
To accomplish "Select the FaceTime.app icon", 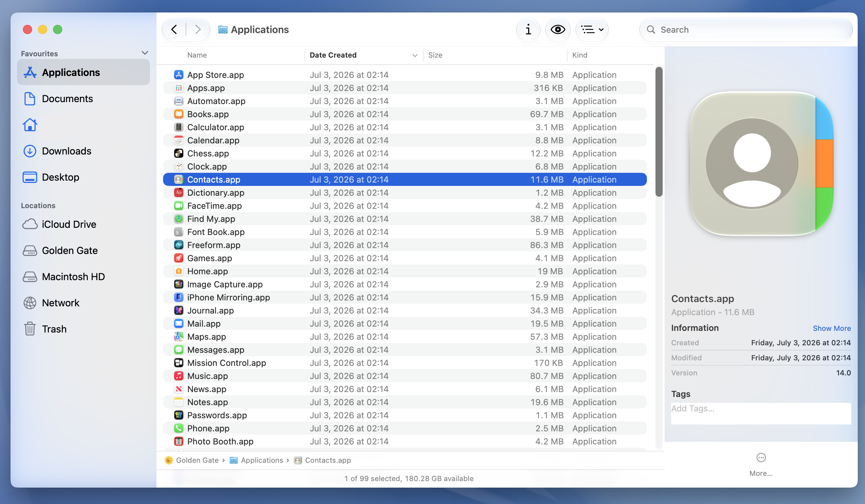I will [x=178, y=206].
